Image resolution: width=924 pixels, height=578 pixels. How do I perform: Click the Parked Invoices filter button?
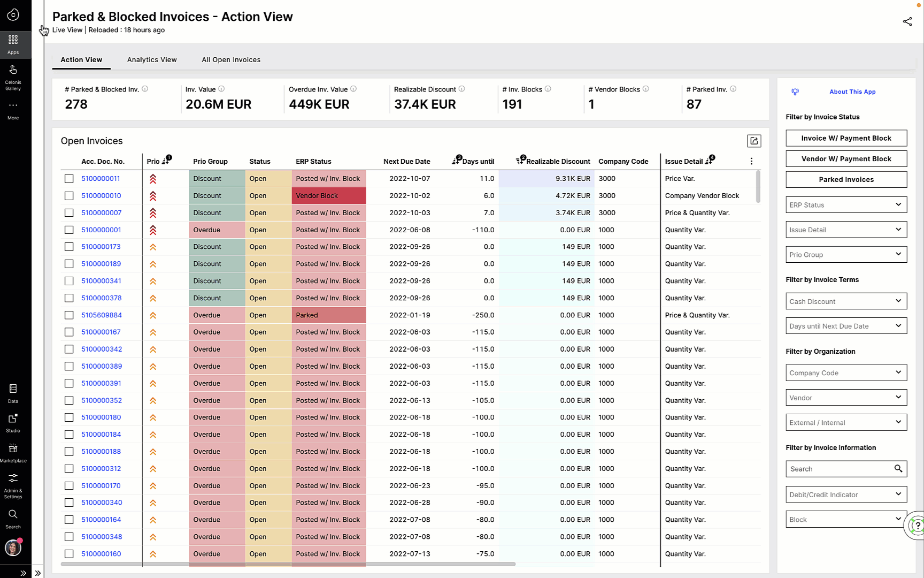(x=846, y=180)
